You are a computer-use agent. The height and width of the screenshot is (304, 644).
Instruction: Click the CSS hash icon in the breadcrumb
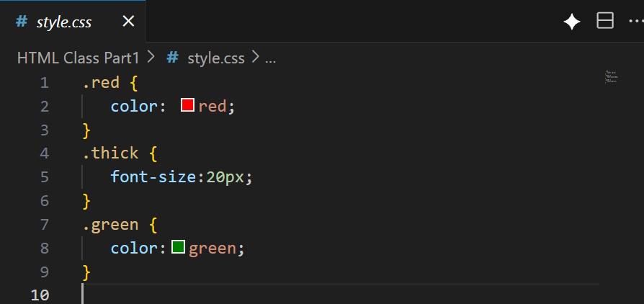tap(173, 58)
